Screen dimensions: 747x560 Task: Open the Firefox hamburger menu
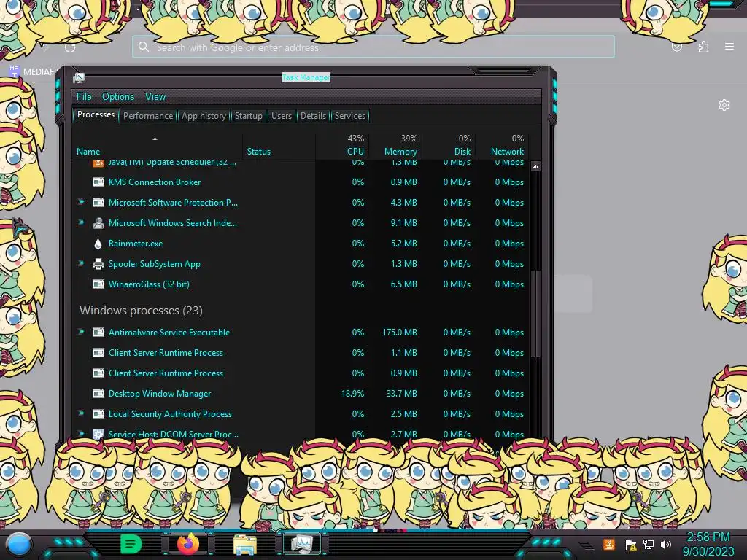point(729,47)
